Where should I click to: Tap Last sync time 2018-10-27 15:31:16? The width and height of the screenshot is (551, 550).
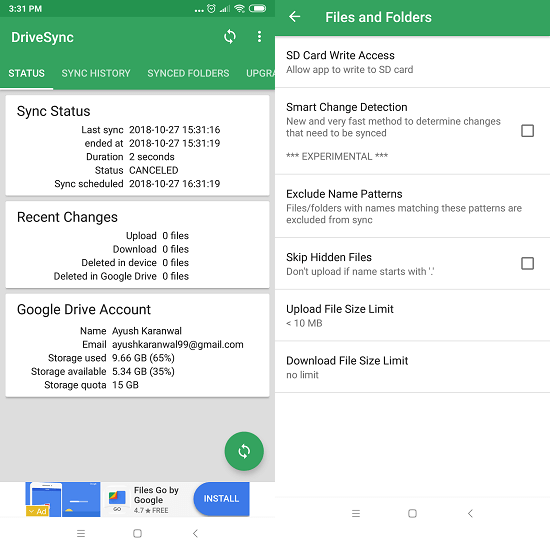174,130
